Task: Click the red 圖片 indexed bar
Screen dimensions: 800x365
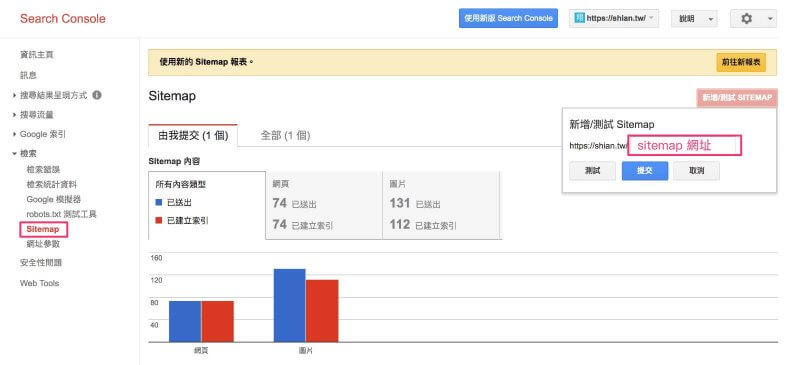Action: [322, 311]
